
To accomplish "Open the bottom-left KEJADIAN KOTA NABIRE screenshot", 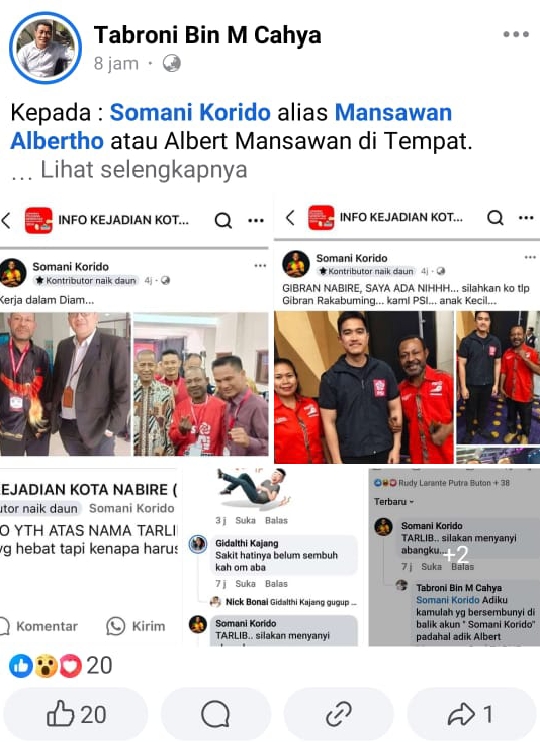I will pos(89,557).
